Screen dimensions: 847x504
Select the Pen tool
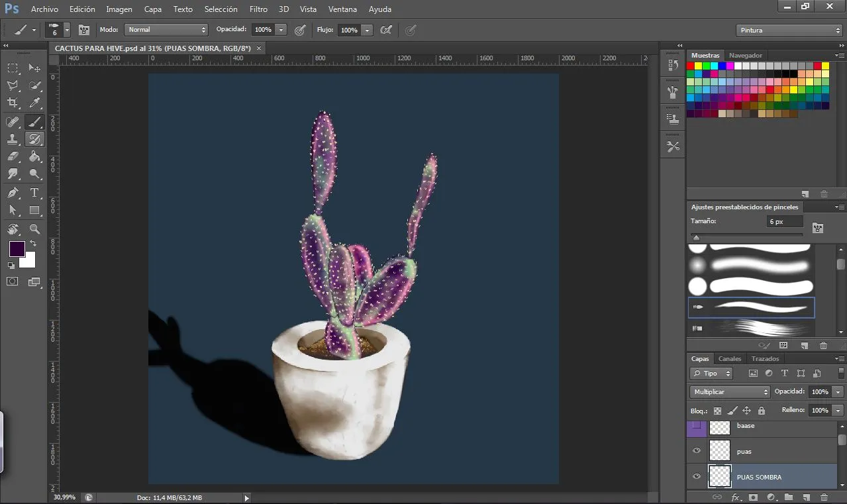click(x=13, y=193)
